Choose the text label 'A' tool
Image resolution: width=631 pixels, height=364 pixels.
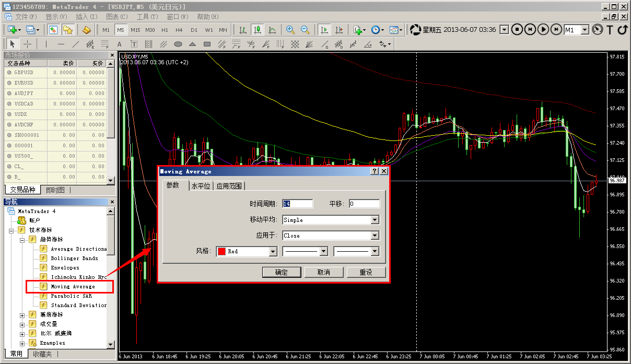[x=119, y=44]
